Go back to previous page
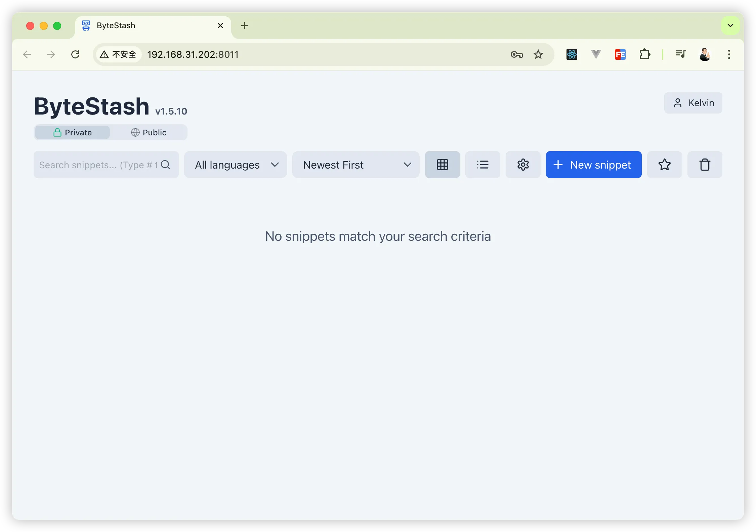756x532 pixels. (x=27, y=54)
